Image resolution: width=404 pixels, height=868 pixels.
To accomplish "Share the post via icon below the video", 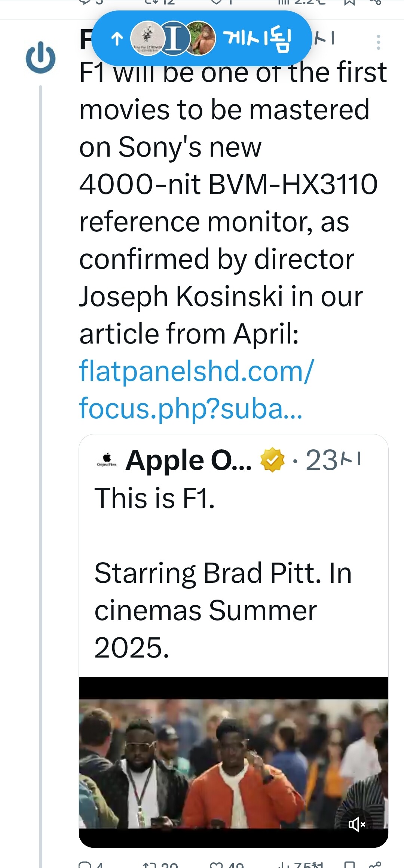I will (375, 865).
